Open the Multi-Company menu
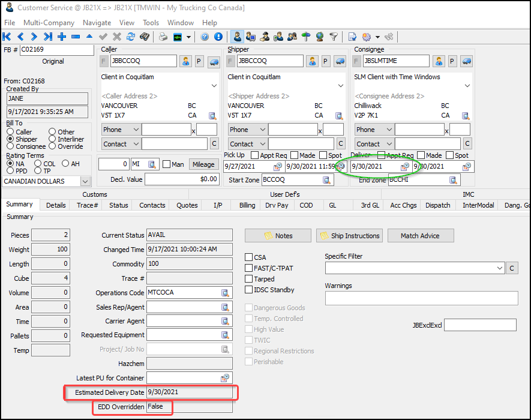 click(x=49, y=23)
